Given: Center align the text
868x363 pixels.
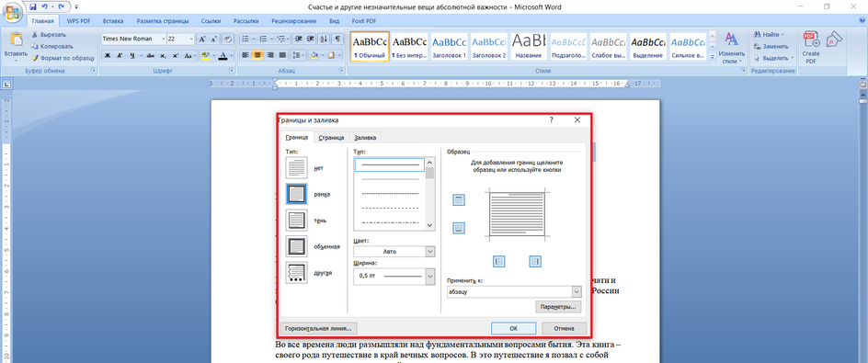Looking at the screenshot, I should [x=257, y=55].
